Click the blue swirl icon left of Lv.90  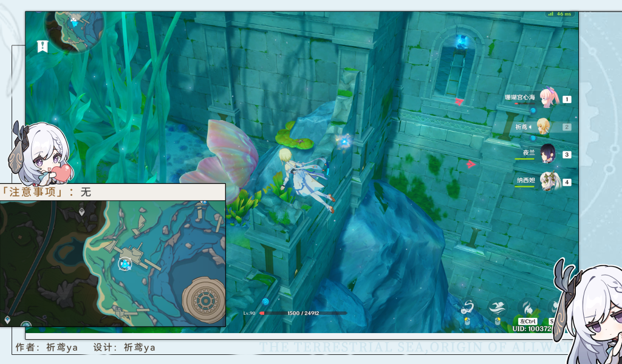(x=266, y=302)
